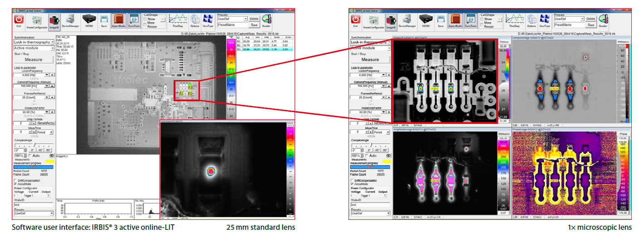This screenshot has width=644, height=242.
Task: Click ResetAccu in the left window
Action: point(45,123)
